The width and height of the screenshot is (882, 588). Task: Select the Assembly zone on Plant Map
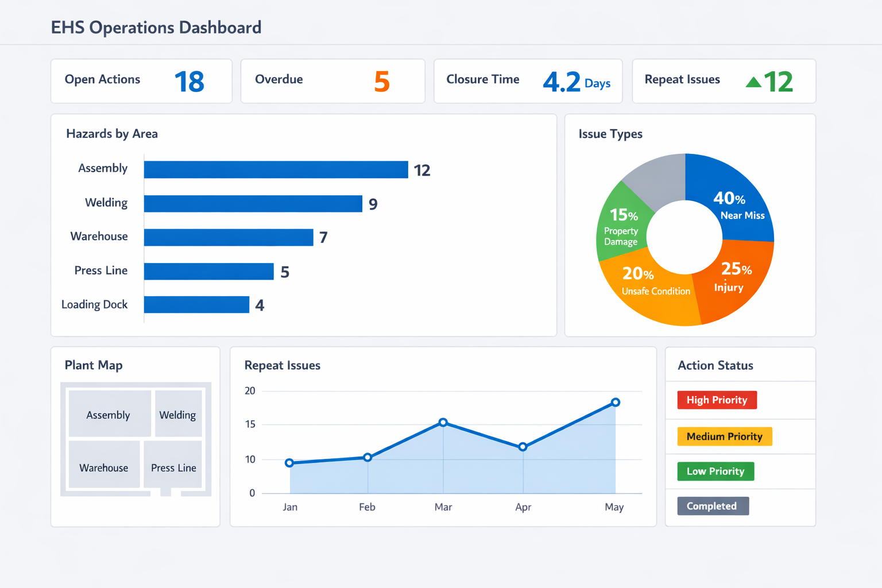[x=110, y=414]
